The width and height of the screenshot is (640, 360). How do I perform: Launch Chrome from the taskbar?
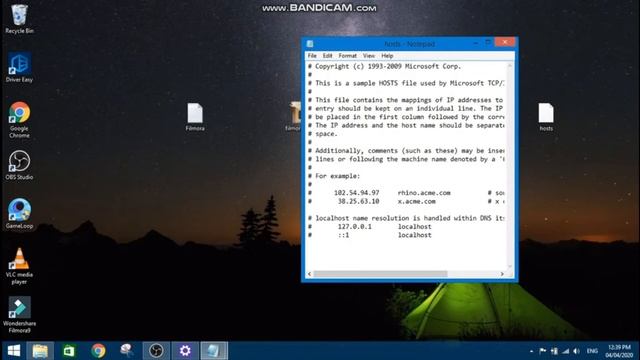pos(98,351)
